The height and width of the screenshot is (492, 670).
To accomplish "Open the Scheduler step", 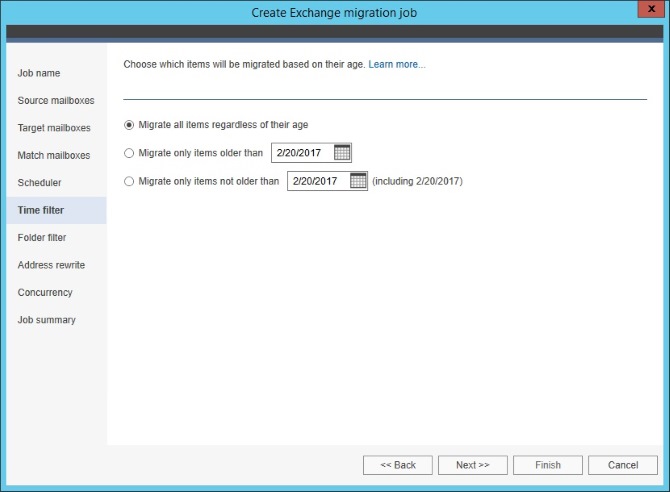I will coord(39,183).
